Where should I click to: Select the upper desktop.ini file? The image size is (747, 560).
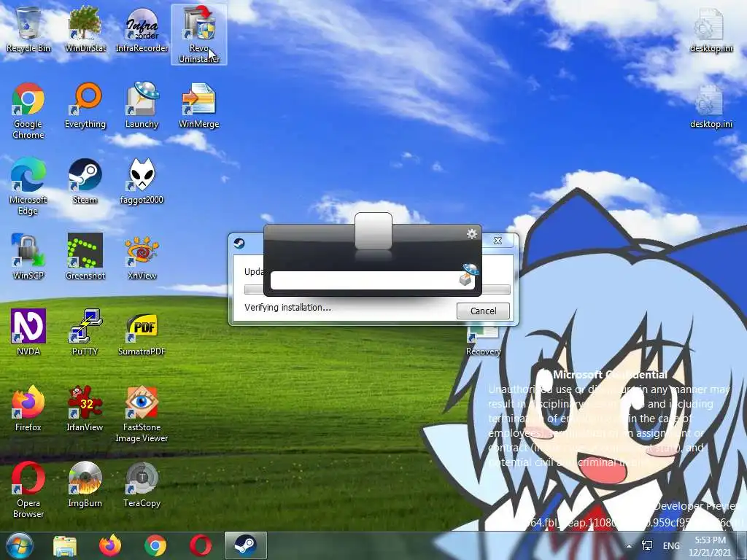click(x=711, y=29)
